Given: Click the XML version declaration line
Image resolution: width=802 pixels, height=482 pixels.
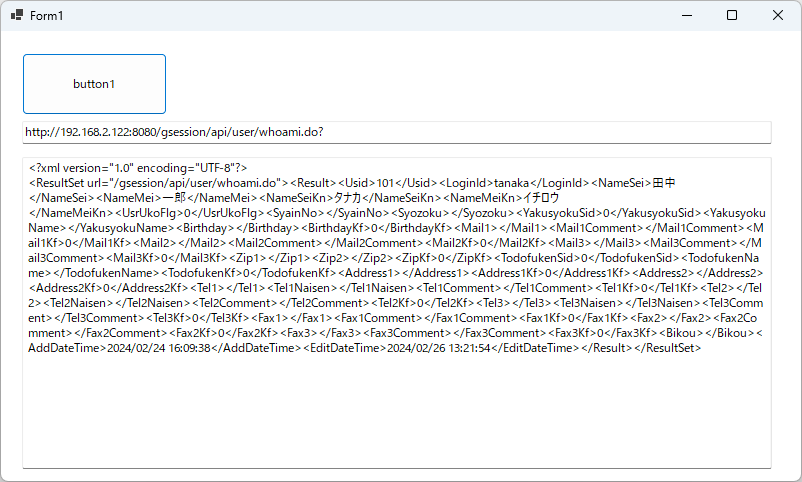Looking at the screenshot, I should (138, 168).
